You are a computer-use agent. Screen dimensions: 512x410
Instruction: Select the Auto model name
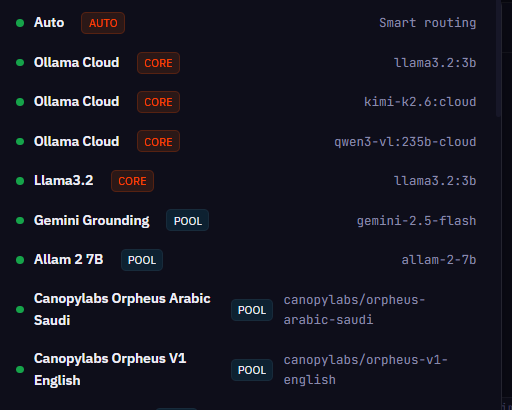tap(49, 23)
